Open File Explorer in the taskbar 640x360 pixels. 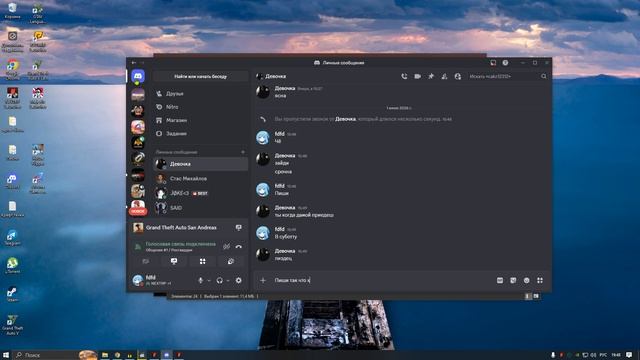click(105, 355)
